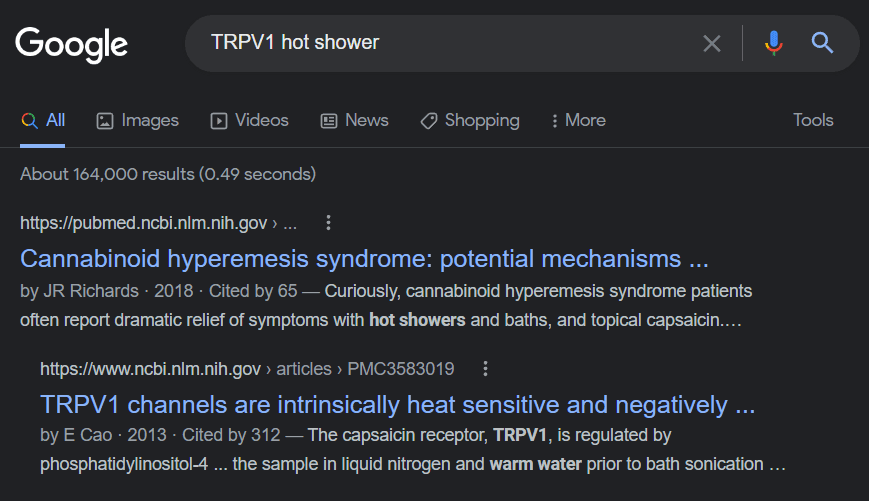Focus the search box containing TRPV1 hot shower
Viewport: 869px width, 501px height.
(440, 43)
